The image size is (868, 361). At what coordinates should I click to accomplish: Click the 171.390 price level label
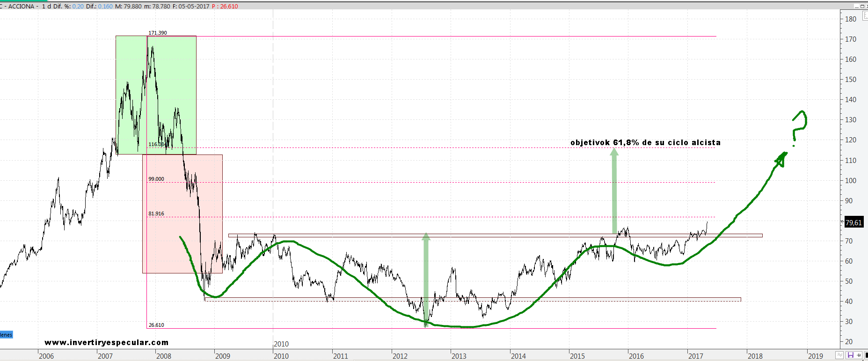point(158,33)
